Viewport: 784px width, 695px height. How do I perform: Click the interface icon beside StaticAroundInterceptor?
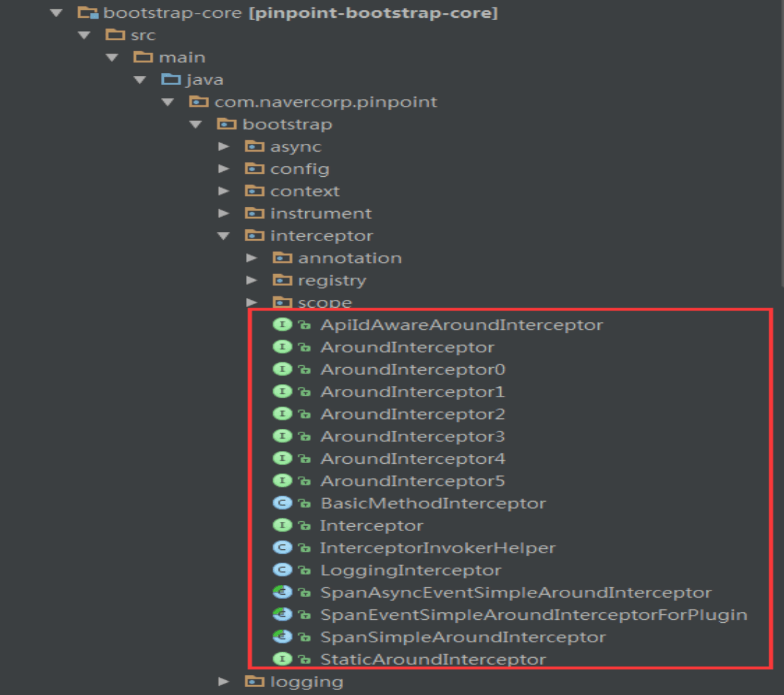pyautogui.click(x=282, y=659)
